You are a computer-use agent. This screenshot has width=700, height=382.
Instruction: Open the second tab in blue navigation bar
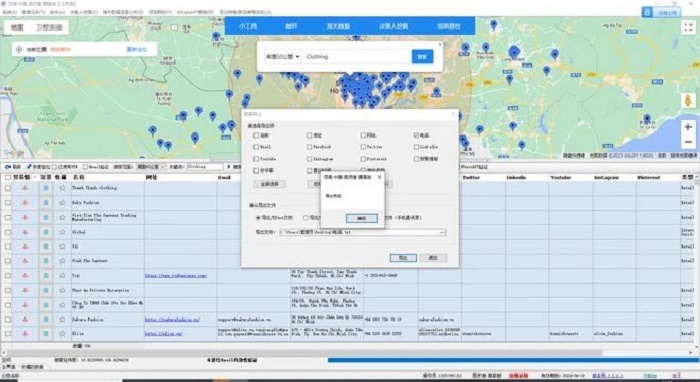click(291, 26)
